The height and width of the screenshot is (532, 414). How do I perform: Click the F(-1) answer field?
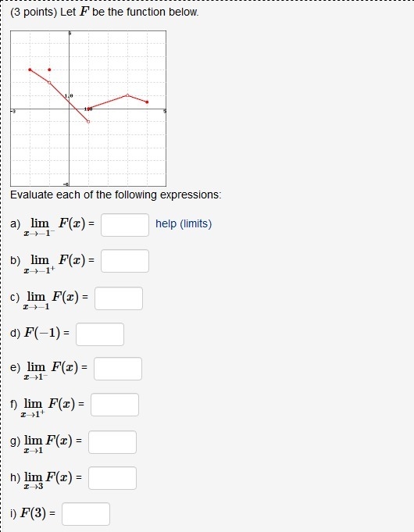pos(100,334)
